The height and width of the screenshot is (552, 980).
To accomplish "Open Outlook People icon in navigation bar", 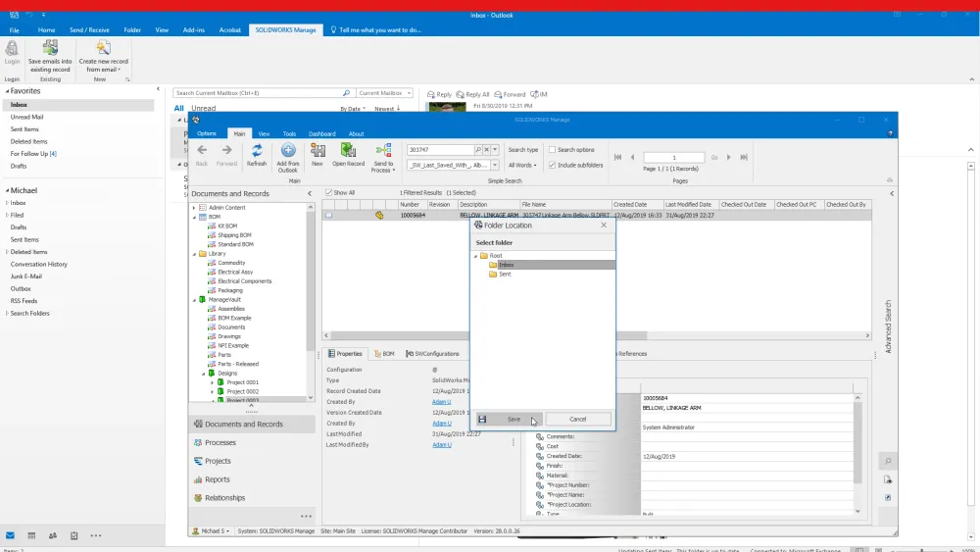I will (x=53, y=535).
